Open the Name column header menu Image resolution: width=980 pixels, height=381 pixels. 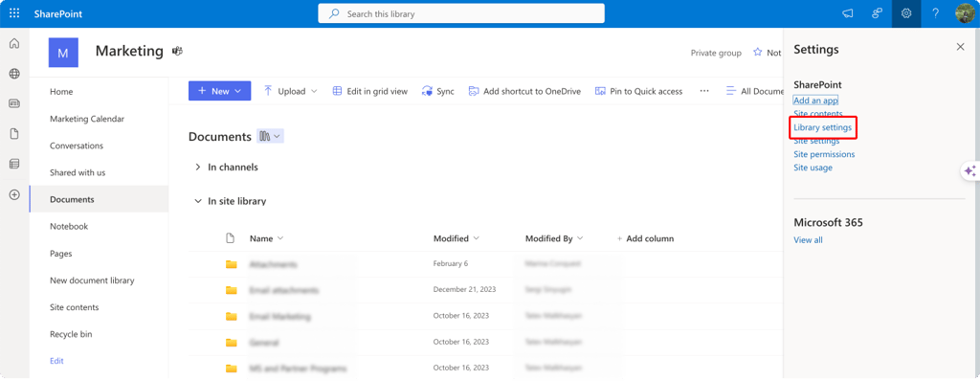[x=267, y=238]
